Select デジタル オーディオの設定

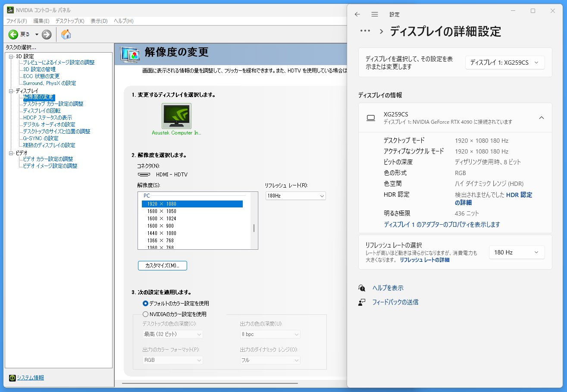click(x=49, y=125)
